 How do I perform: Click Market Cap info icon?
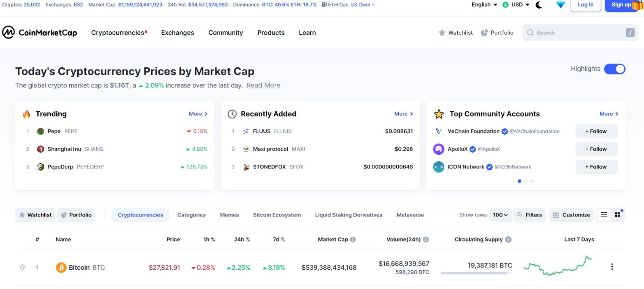[x=353, y=240]
